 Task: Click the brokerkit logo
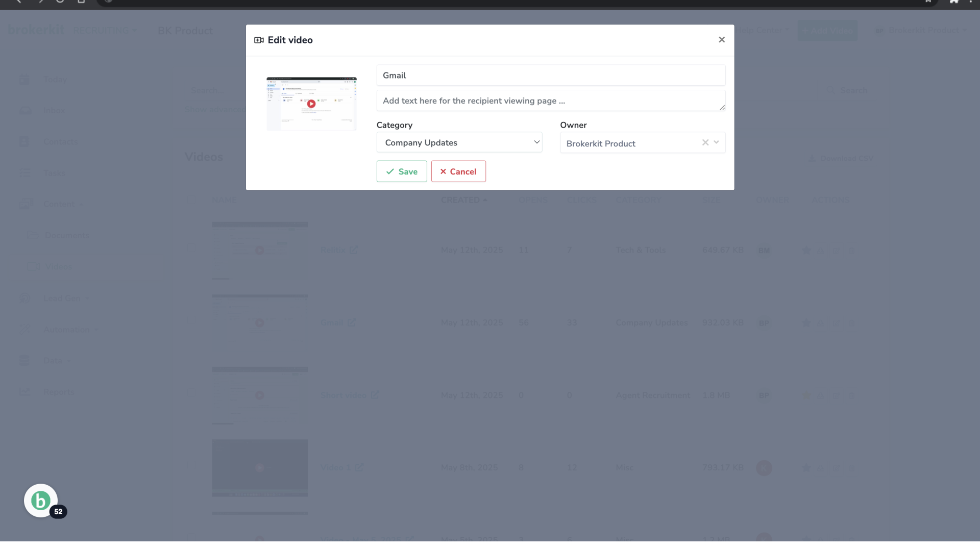(36, 30)
